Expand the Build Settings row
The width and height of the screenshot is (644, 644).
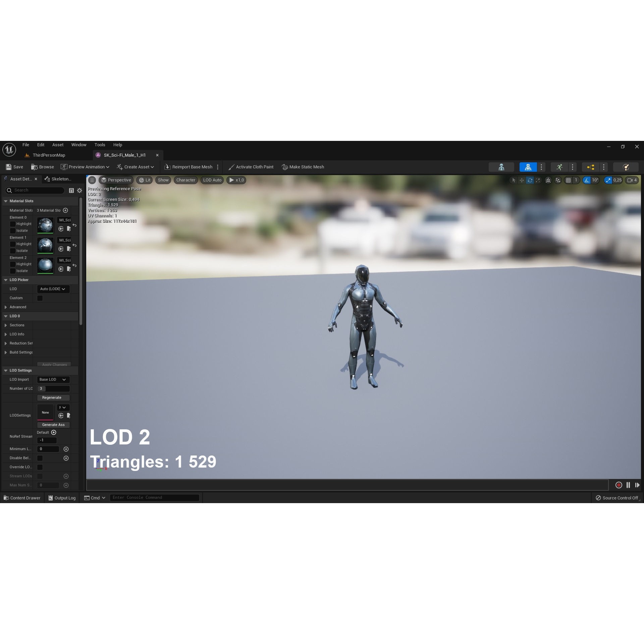click(x=6, y=353)
